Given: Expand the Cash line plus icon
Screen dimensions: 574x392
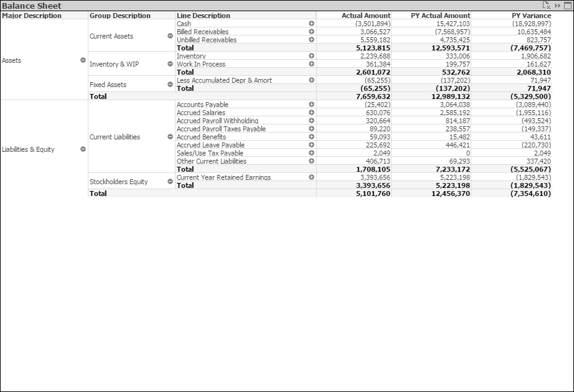Looking at the screenshot, I should 311,24.
